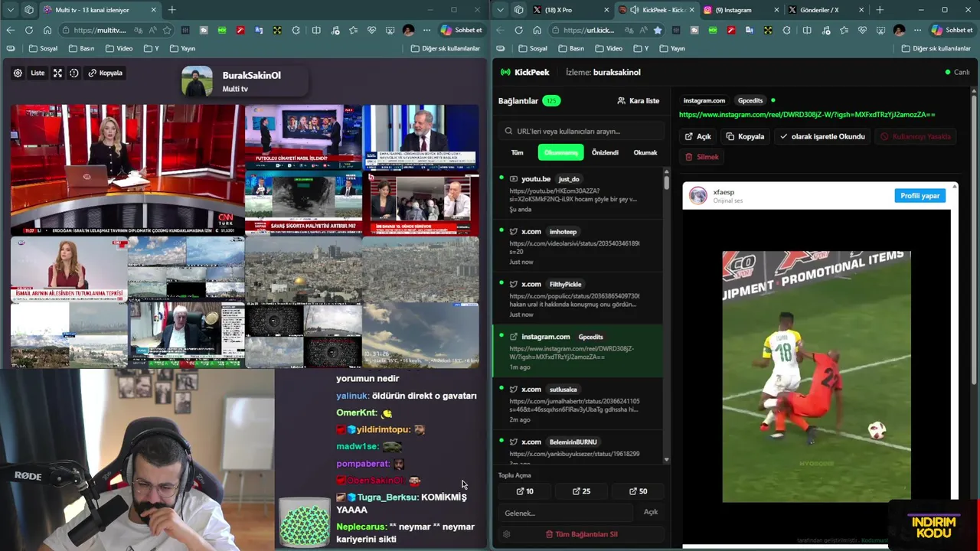Click the Açık open-link button

(x=698, y=136)
